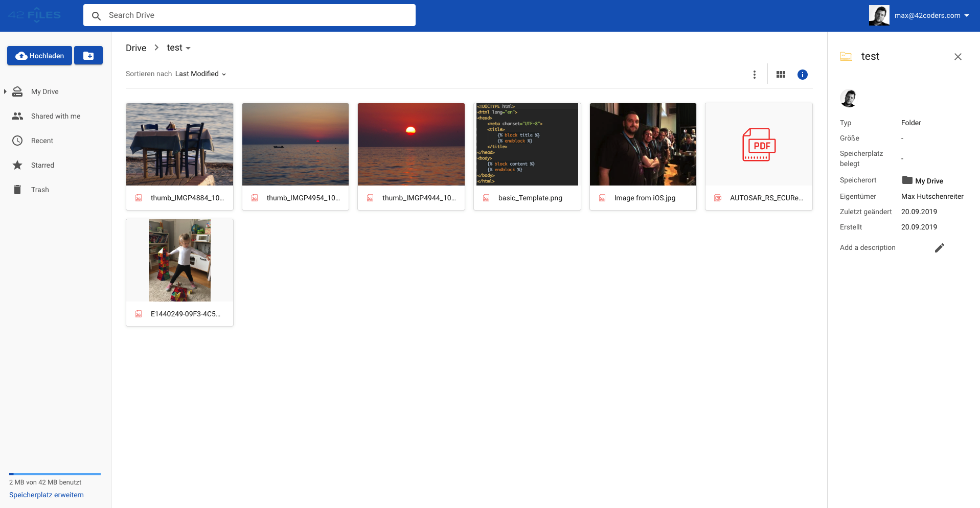Open My Drive in the sidebar
Screen dimensions: 980x508
tap(45, 91)
